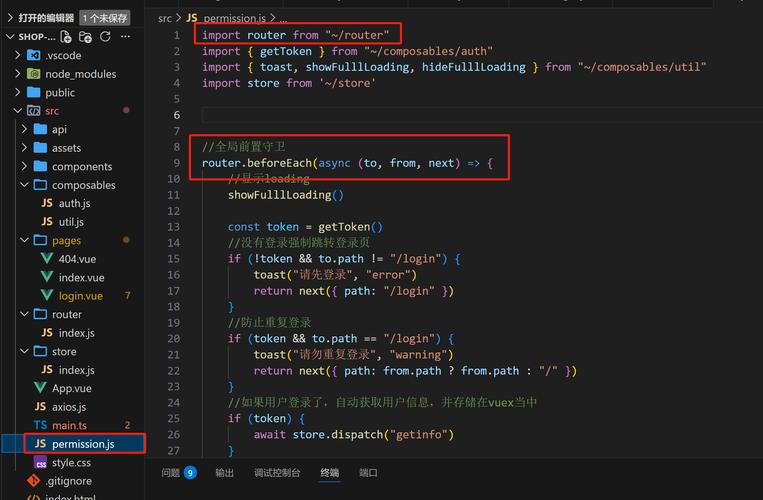763x500 pixels.
Task: Switch to the 调试控制台 panel tab
Action: click(277, 473)
